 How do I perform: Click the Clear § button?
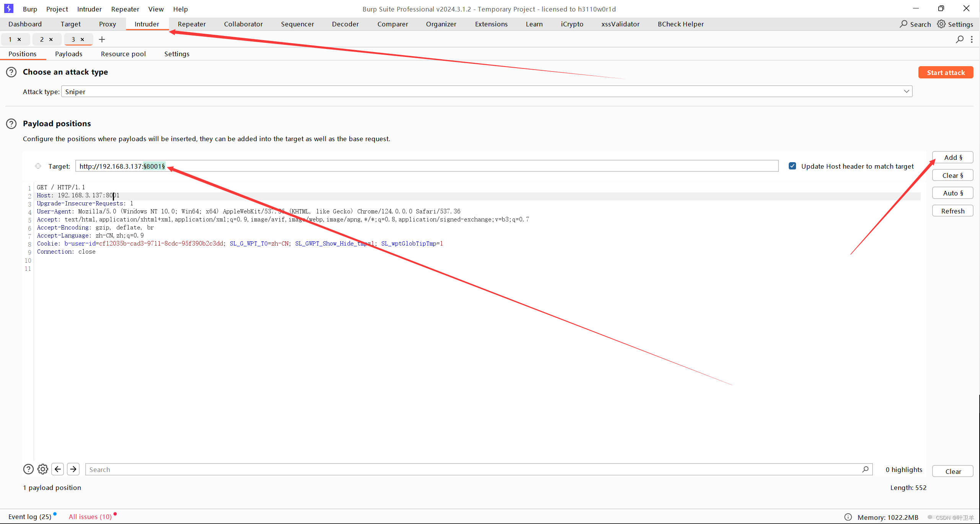[x=952, y=175]
